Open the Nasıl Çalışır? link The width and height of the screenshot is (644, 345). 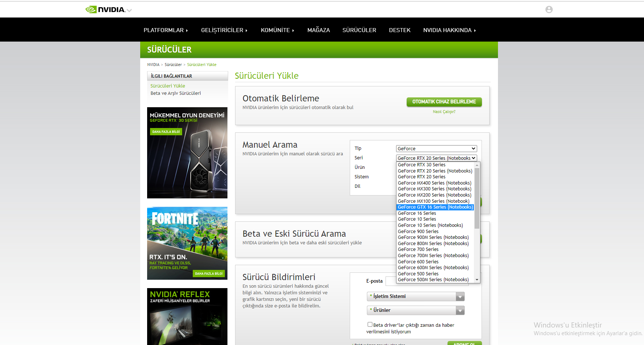tap(444, 112)
